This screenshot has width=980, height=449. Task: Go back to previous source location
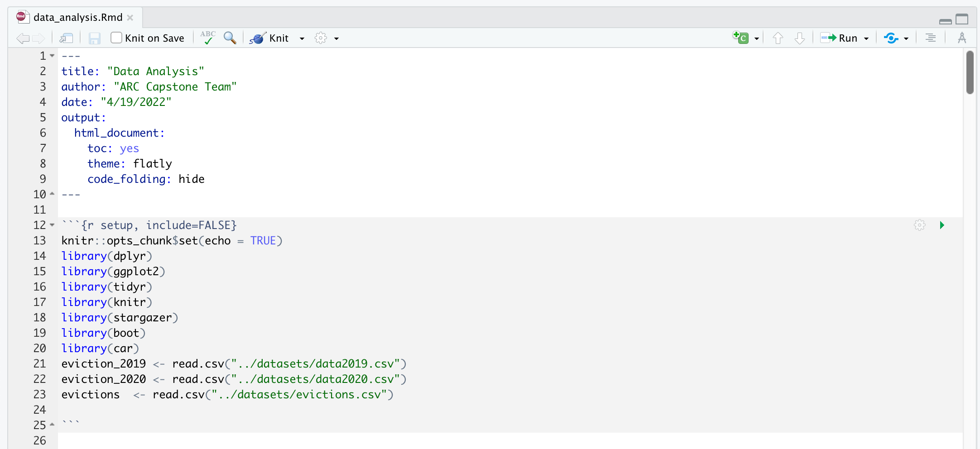pos(23,38)
